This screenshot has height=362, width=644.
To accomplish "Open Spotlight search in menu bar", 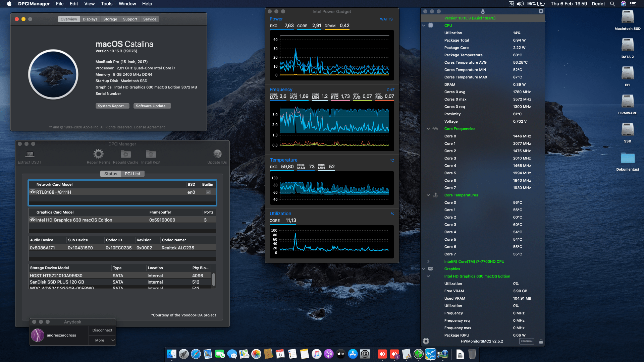I will point(612,4).
